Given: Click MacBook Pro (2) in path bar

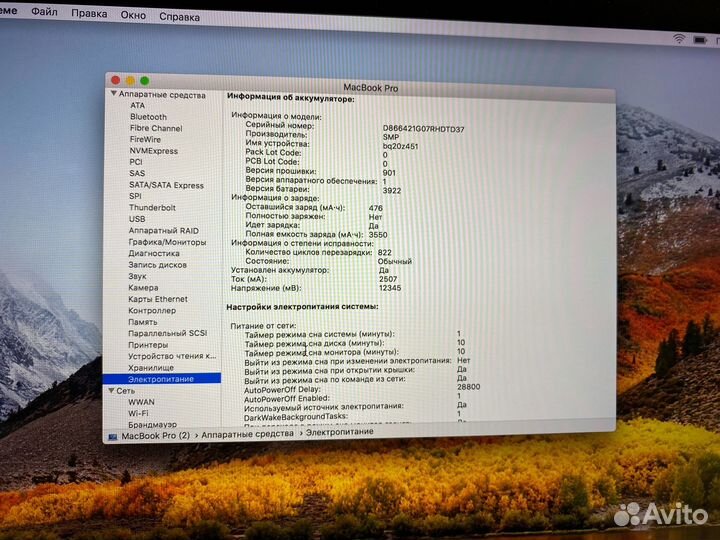Looking at the screenshot, I should 156,435.
